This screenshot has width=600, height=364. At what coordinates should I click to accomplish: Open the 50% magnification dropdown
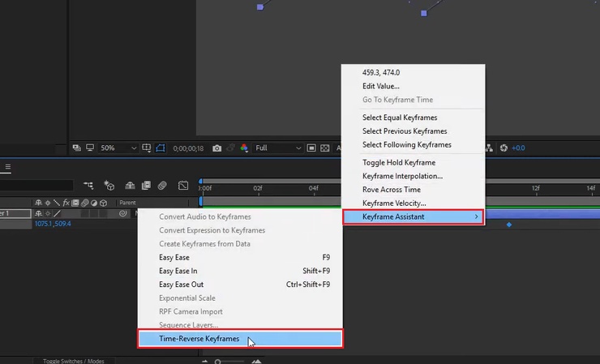pyautogui.click(x=118, y=148)
